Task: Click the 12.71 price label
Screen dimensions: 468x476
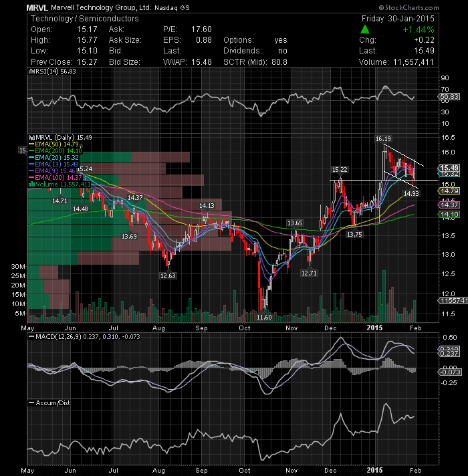Action: 309,273
